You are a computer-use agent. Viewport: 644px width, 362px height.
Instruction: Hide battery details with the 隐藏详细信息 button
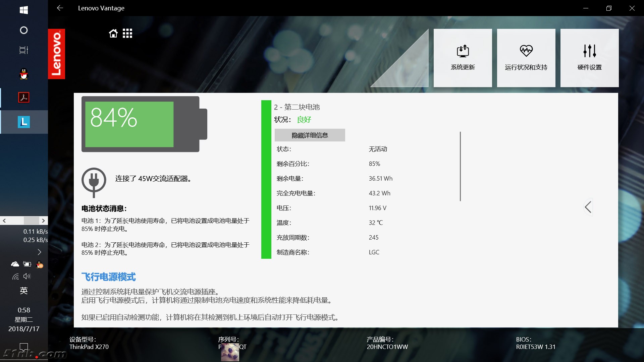pos(310,135)
